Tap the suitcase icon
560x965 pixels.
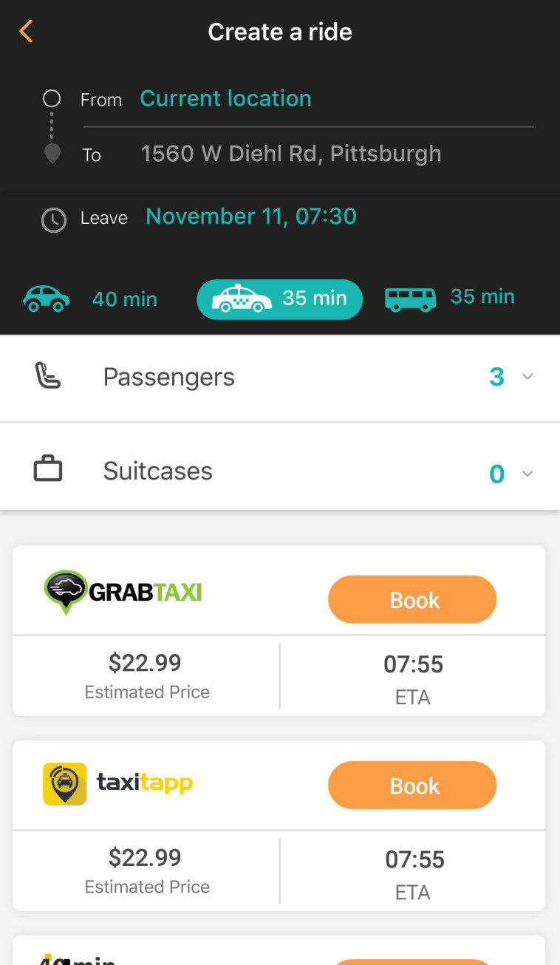point(48,471)
